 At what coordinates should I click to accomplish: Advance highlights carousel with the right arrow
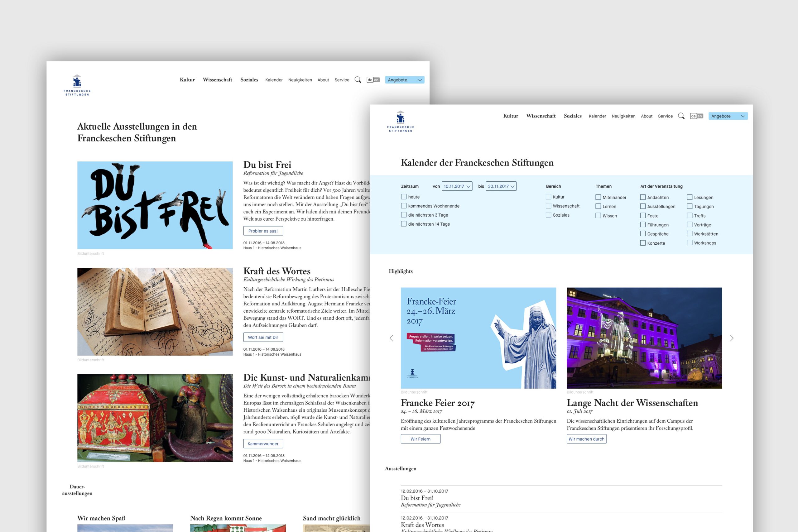coord(732,338)
